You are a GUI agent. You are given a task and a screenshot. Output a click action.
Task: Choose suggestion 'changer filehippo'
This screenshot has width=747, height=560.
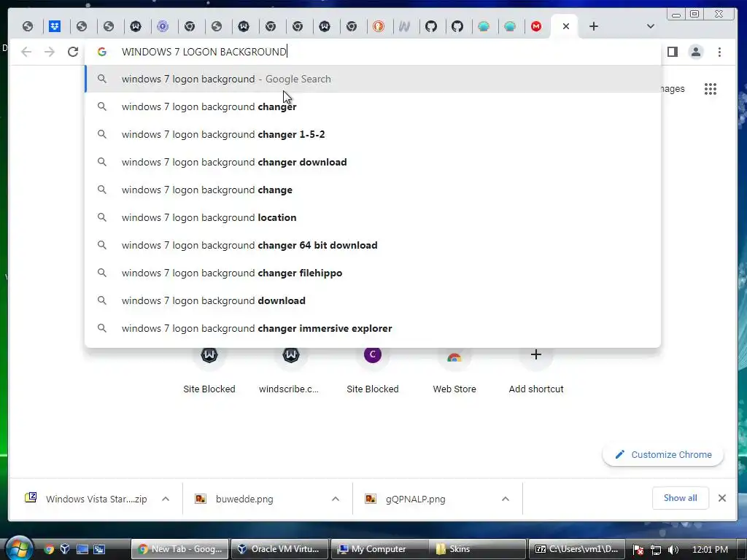(373, 273)
